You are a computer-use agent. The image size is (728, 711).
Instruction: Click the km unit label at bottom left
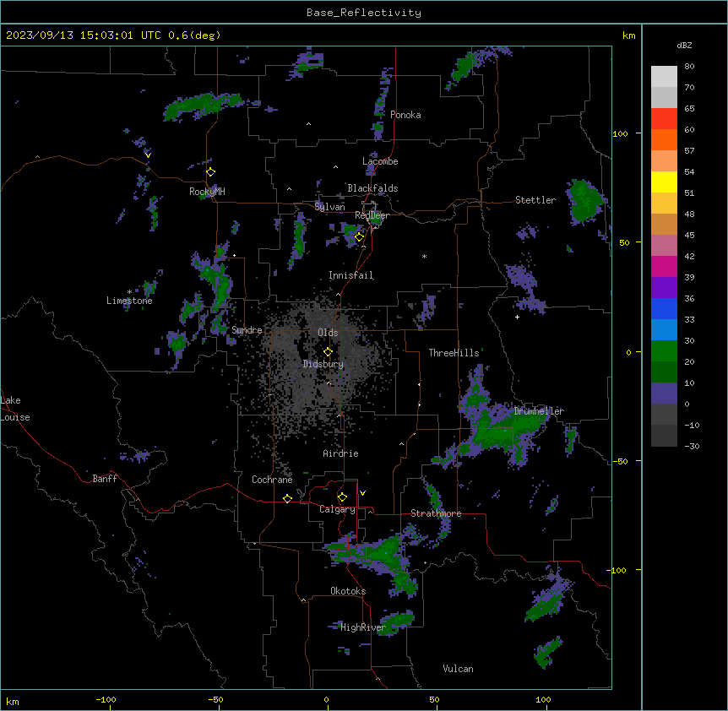click(12, 702)
